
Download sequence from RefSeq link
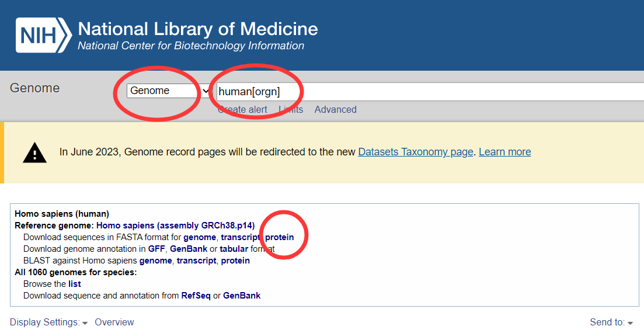point(196,296)
